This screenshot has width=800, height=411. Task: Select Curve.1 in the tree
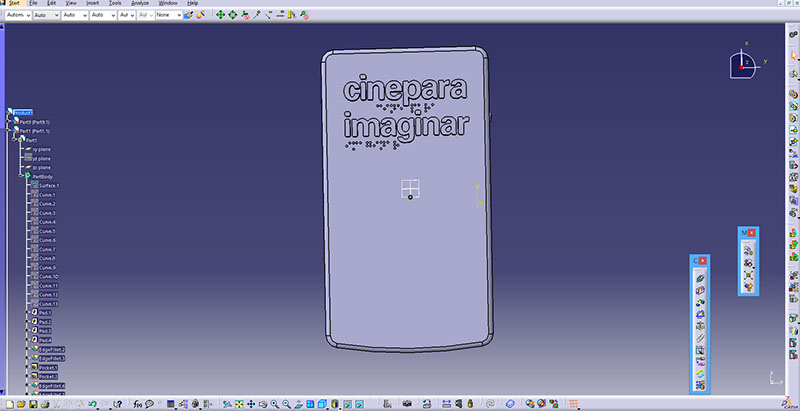pos(47,195)
